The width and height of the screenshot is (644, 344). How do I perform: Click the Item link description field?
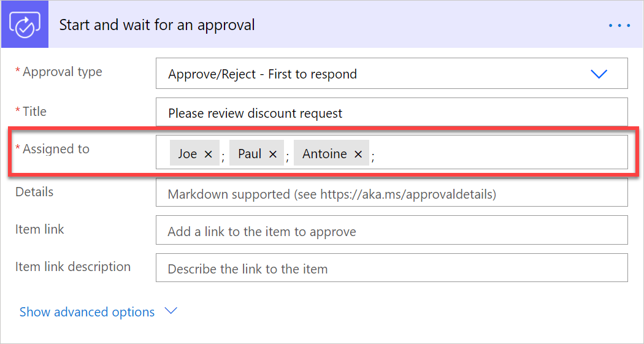pos(392,267)
